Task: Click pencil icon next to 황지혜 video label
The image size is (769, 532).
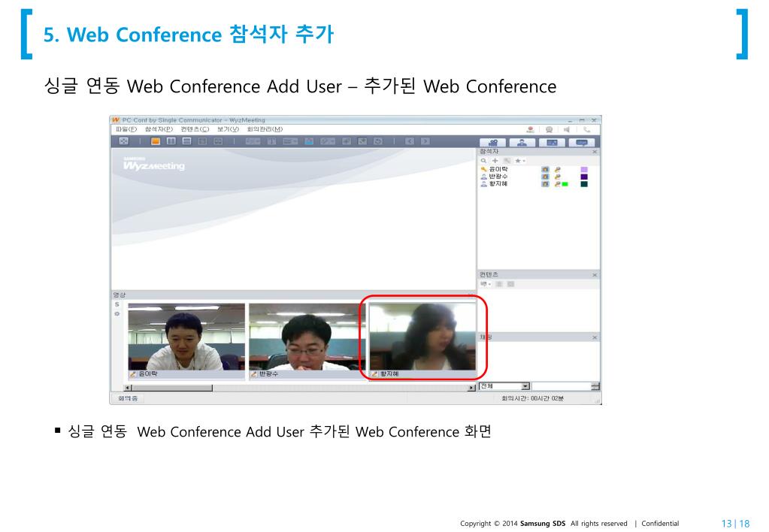Action: [374, 374]
